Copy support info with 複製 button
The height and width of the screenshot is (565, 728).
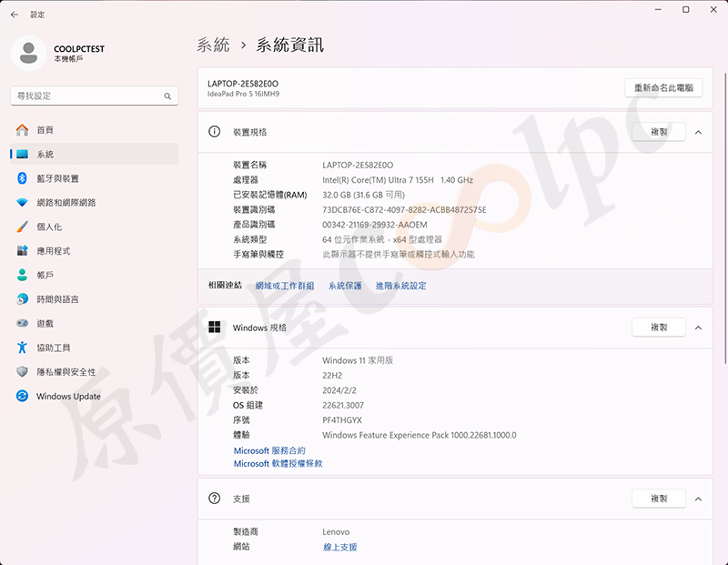(x=658, y=499)
